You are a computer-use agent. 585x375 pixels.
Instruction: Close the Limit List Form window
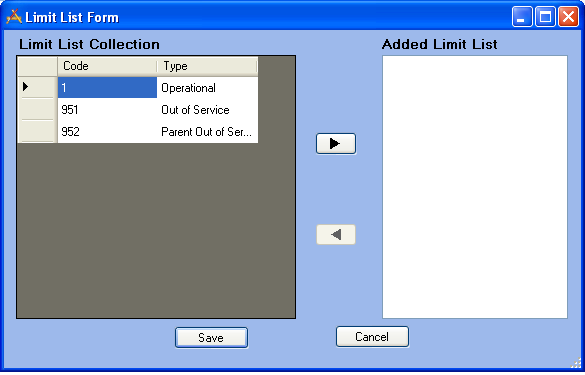pyautogui.click(x=568, y=16)
